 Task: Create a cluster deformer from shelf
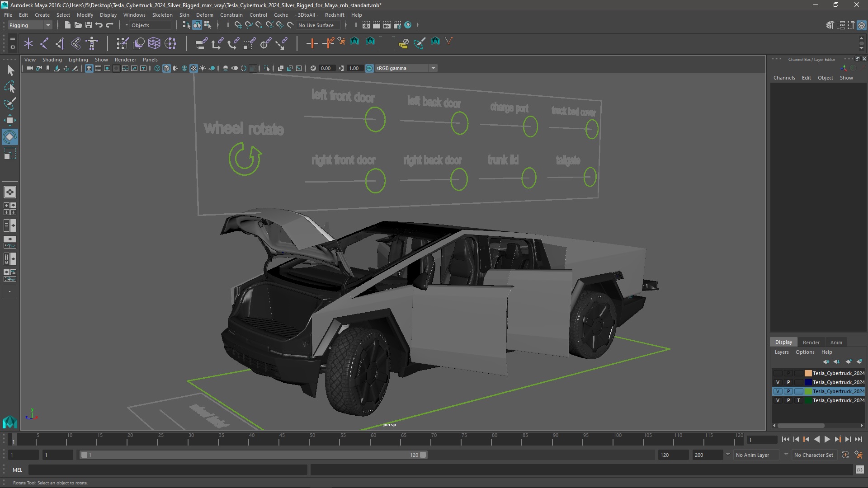170,43
